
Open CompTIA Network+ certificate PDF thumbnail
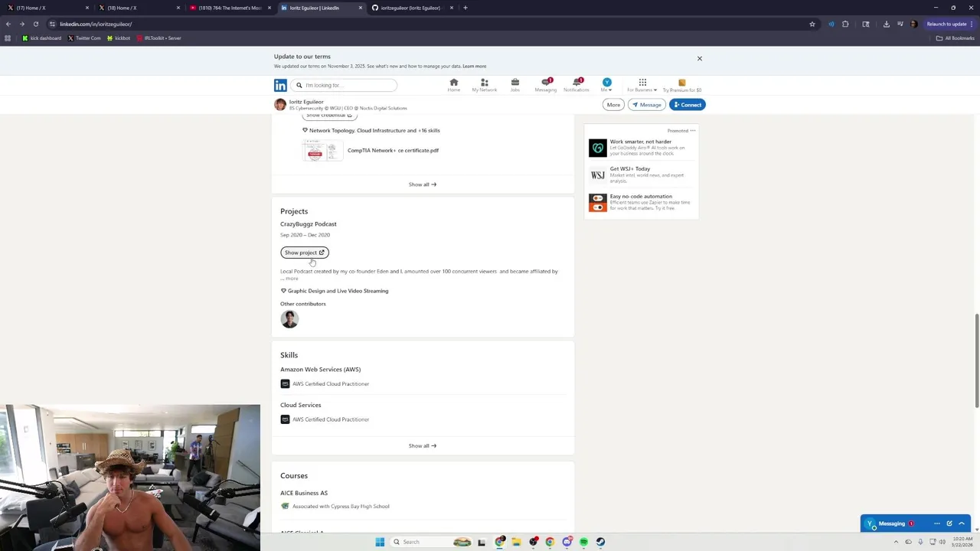tap(322, 151)
